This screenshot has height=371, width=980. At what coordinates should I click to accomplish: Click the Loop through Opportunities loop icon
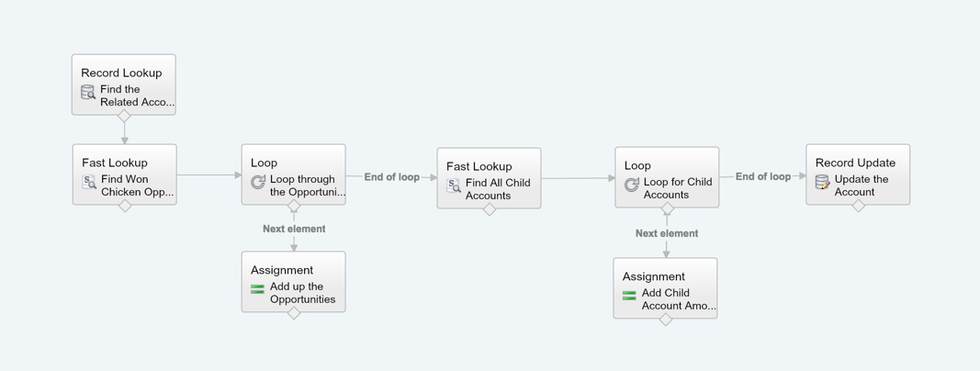pyautogui.click(x=258, y=182)
